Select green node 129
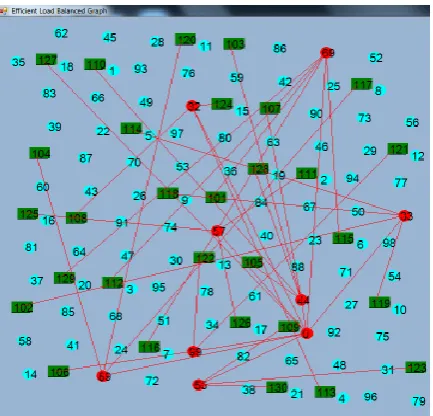 [x=65, y=278]
